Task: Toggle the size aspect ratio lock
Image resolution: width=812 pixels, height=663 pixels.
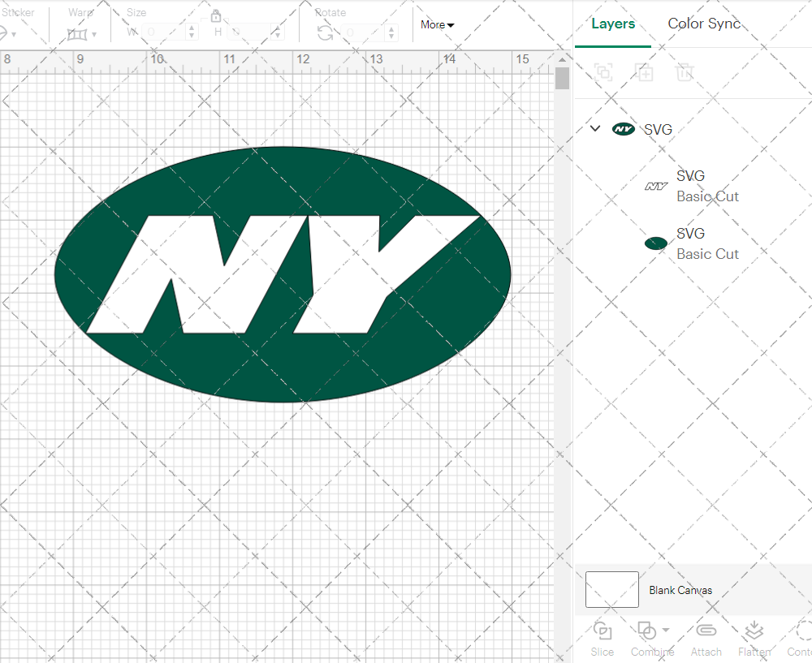Action: [216, 16]
